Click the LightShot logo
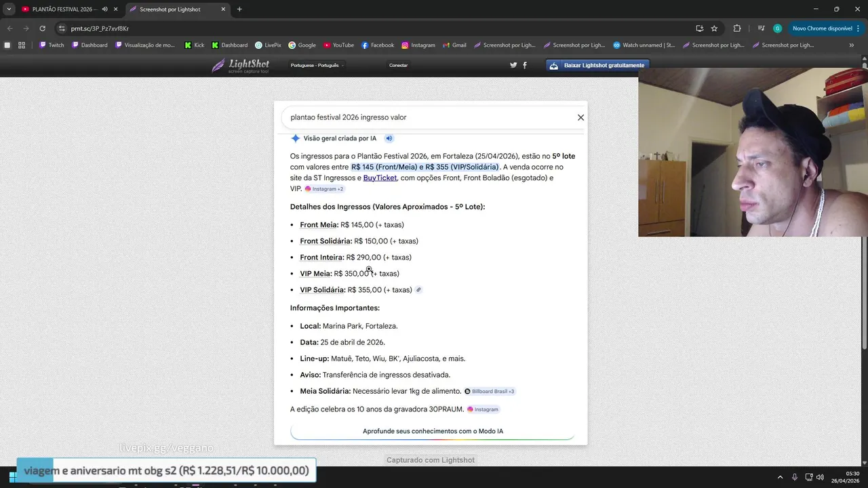Viewport: 868px width, 488px height. [x=241, y=66]
